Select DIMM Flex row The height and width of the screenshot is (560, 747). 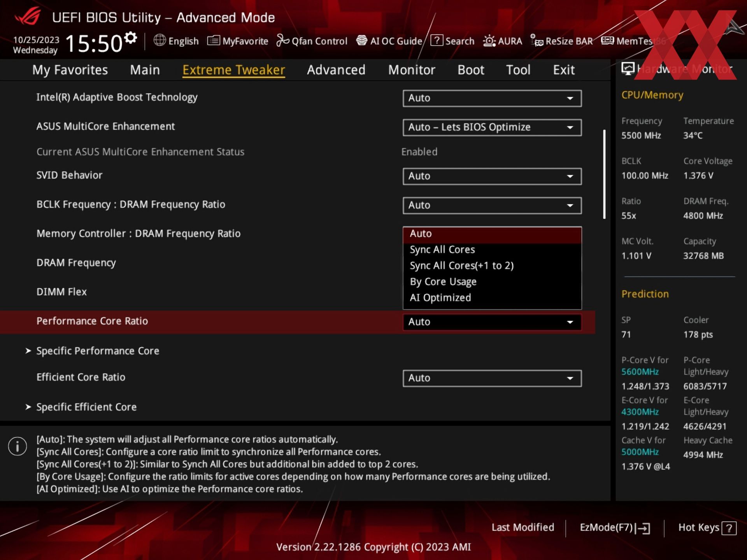[61, 292]
